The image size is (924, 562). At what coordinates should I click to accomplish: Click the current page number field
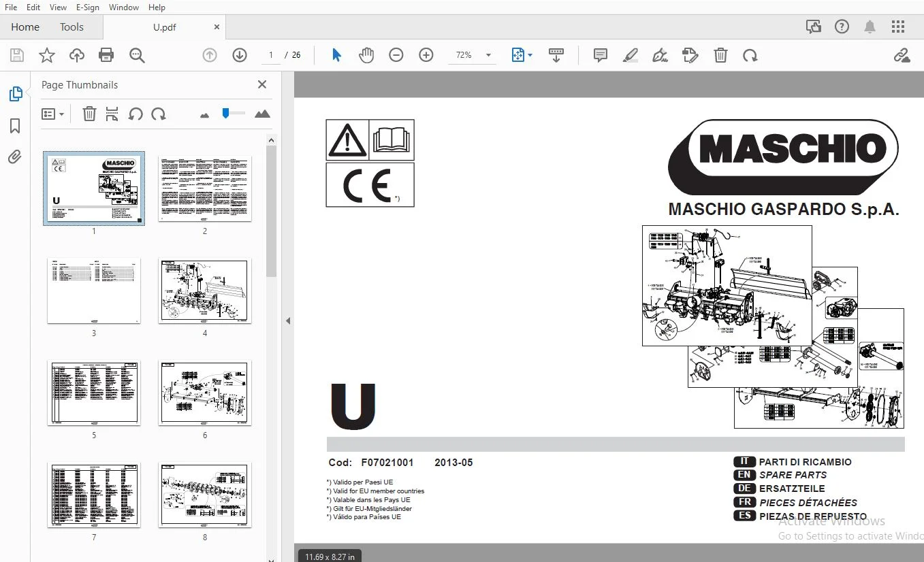coord(271,55)
